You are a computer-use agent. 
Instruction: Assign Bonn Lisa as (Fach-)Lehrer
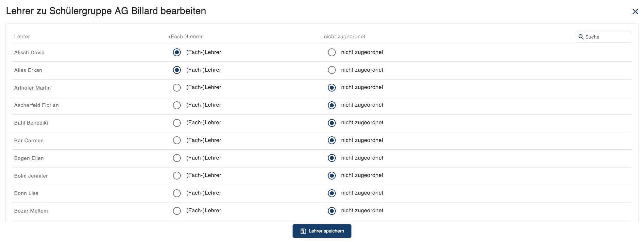(177, 193)
